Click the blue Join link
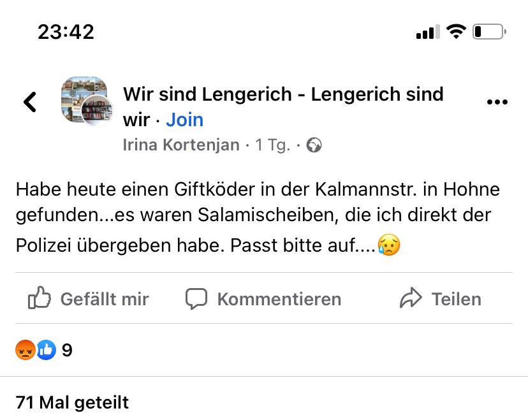 click(x=184, y=119)
